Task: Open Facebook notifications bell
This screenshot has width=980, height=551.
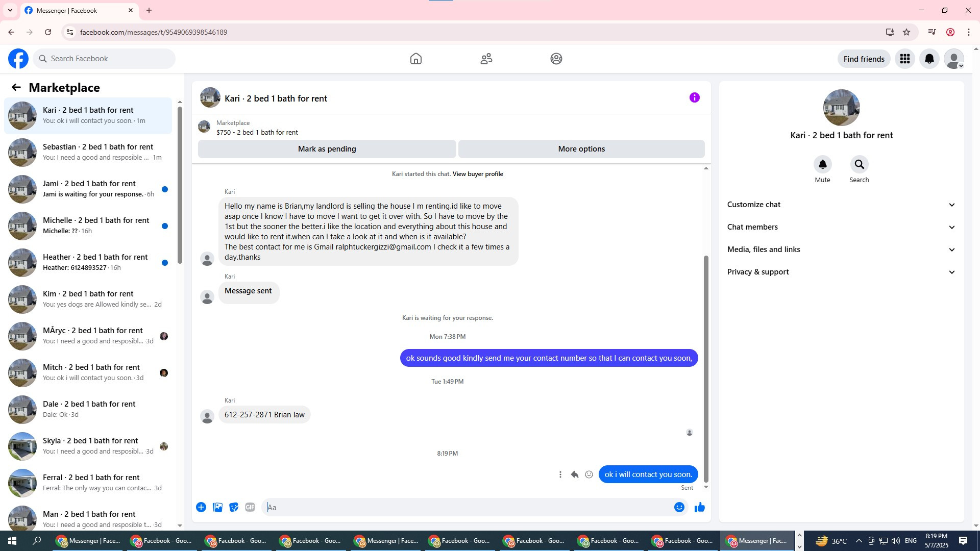Action: tap(929, 59)
